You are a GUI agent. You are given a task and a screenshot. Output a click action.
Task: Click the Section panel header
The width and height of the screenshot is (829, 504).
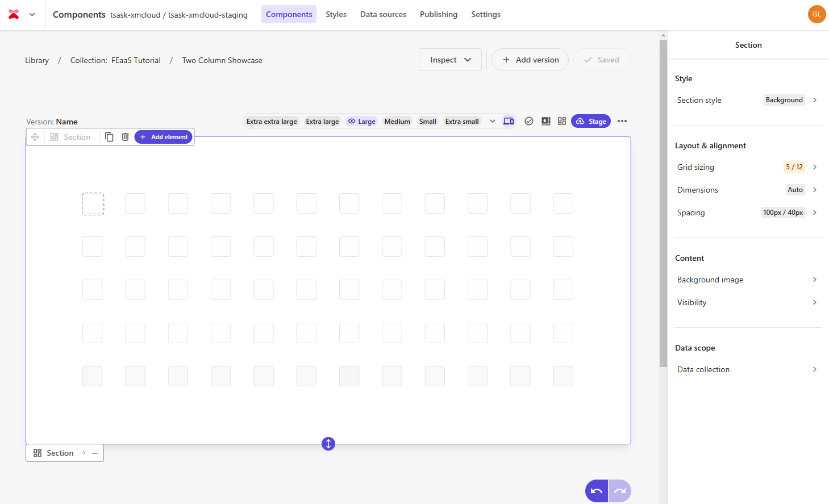748,45
